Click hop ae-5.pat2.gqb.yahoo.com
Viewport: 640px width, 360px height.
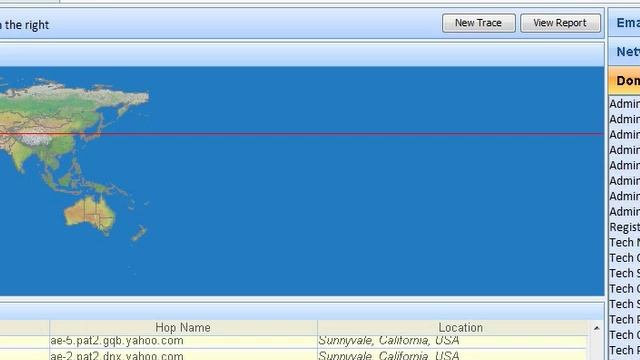(x=117, y=340)
